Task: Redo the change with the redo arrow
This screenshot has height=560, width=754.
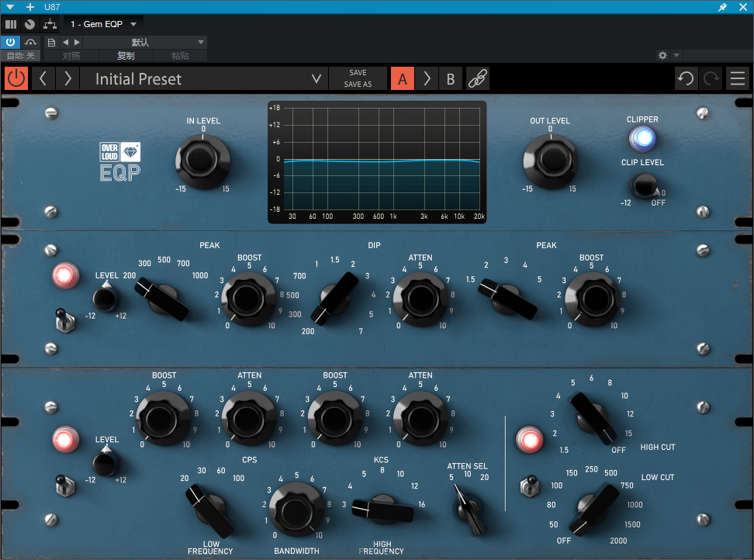Action: (x=711, y=78)
